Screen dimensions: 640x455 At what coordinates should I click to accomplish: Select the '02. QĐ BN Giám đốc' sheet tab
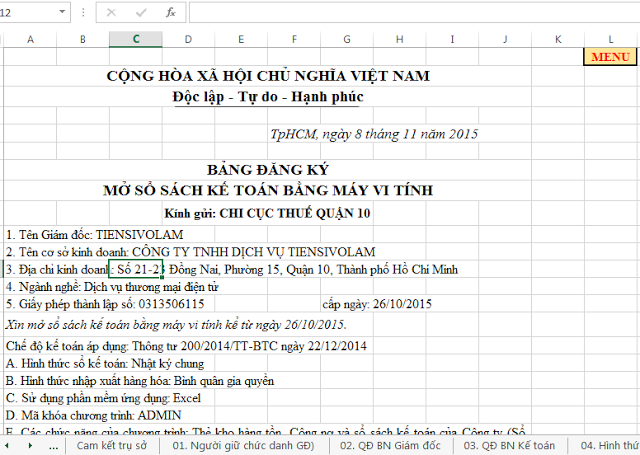click(x=389, y=445)
